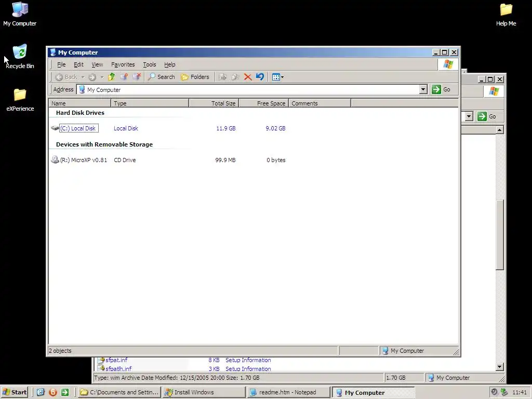Select the (R:) MicroXP v0.81 drive
The width and height of the screenshot is (532, 399).
click(x=84, y=160)
